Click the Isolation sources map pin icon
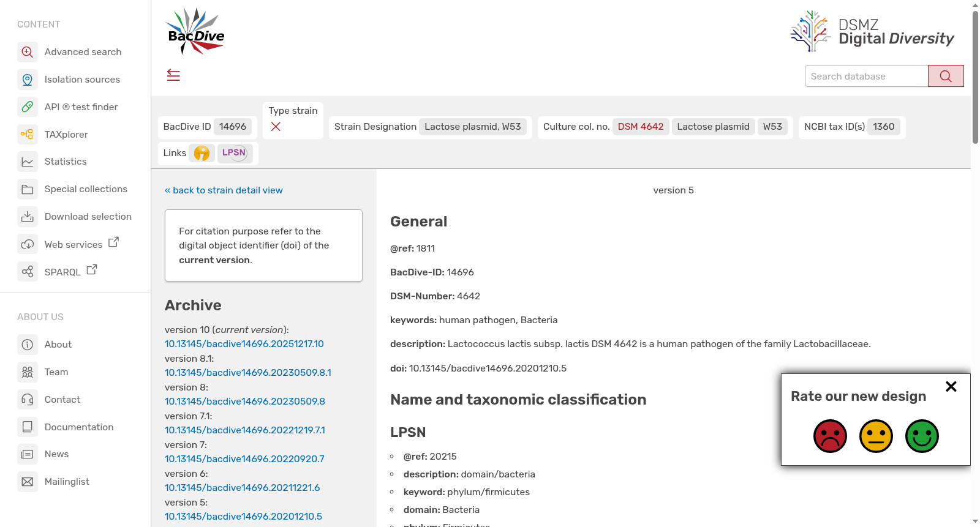980x527 pixels. pyautogui.click(x=28, y=80)
